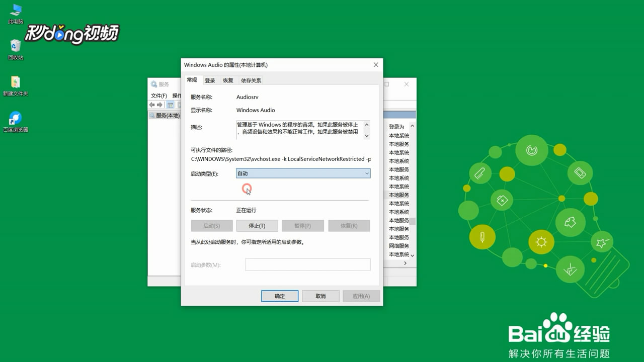Click inside the 启动参数(M) input field
Screen dimensions: 644x362
308,264
